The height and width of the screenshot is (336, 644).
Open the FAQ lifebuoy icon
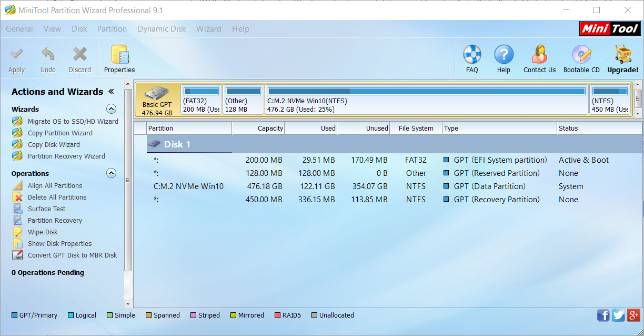tap(472, 54)
